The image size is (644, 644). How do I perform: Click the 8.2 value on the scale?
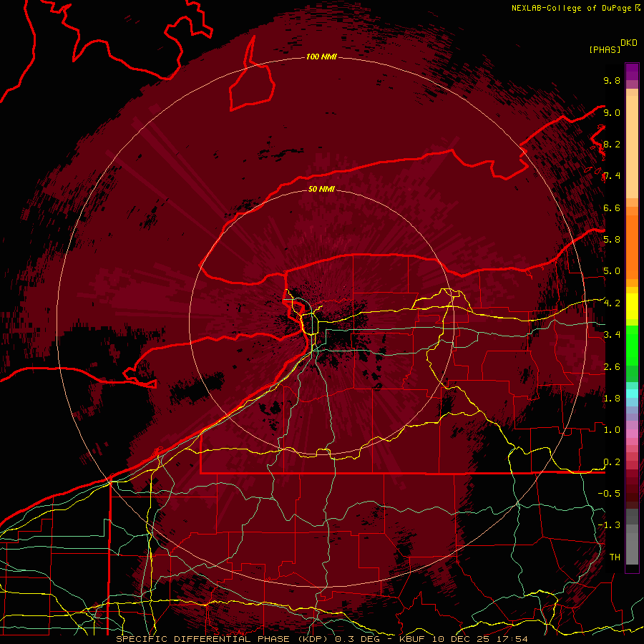[x=612, y=144]
